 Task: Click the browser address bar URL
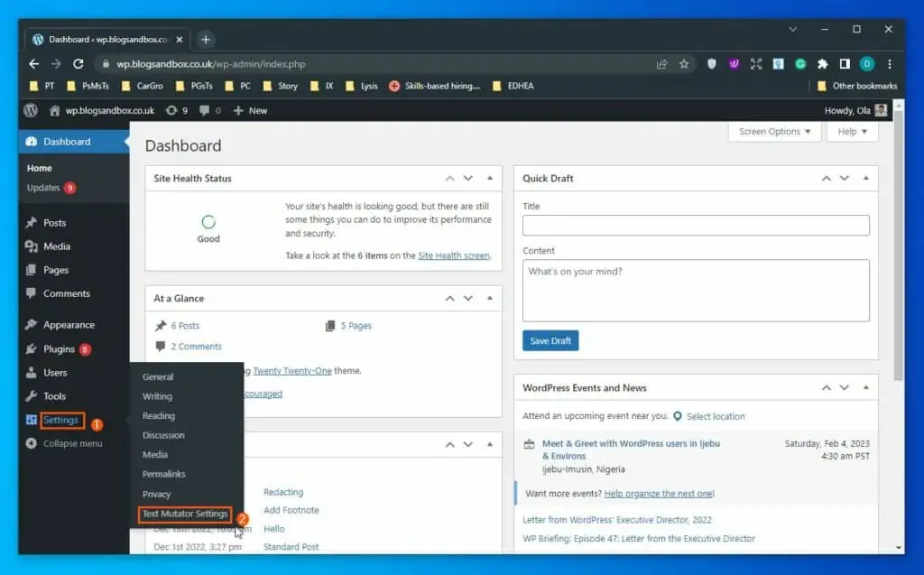(211, 64)
